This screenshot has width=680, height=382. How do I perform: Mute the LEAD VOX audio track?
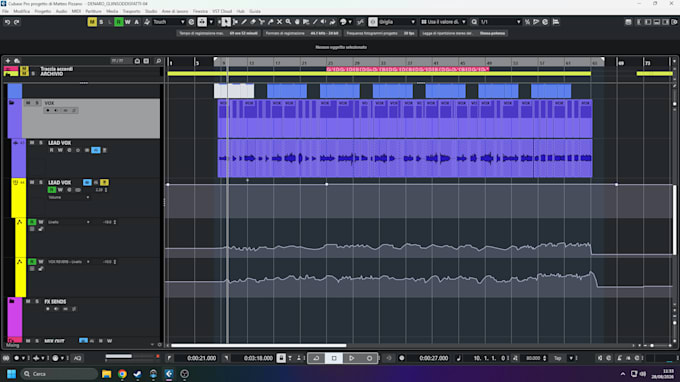click(x=32, y=143)
